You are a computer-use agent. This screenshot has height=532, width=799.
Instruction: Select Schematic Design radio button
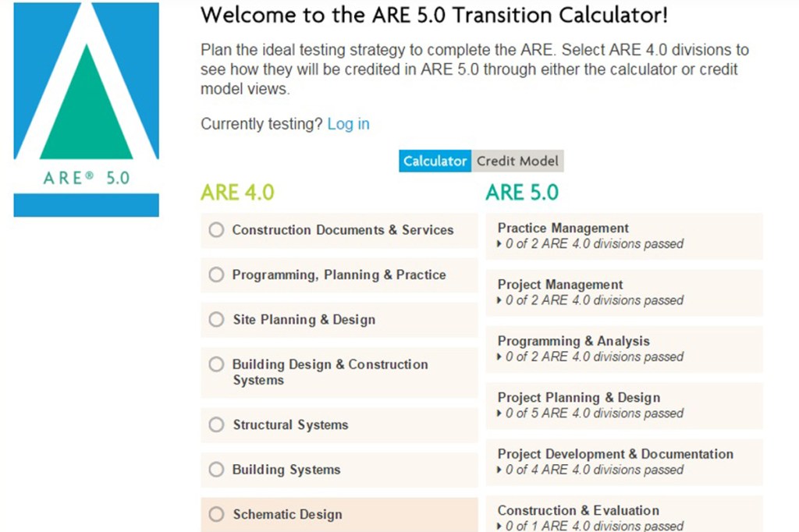coord(217,515)
